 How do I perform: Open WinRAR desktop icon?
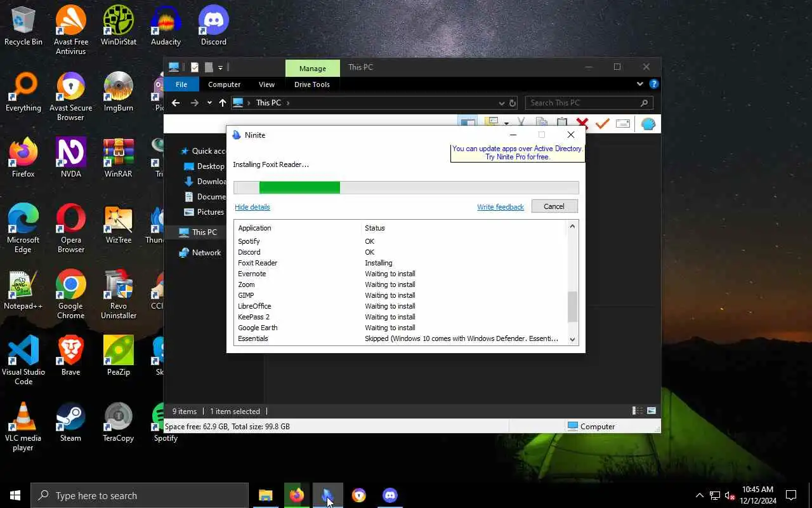(119, 158)
